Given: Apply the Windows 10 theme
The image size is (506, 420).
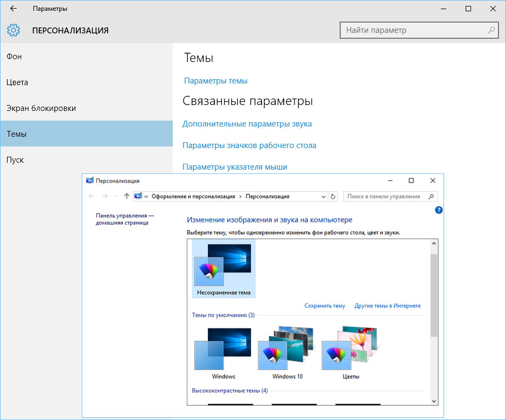Looking at the screenshot, I should (x=287, y=353).
